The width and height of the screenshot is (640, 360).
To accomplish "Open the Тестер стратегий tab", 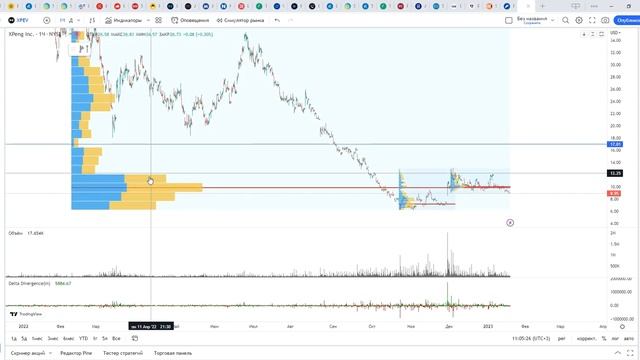I will (x=123, y=353).
